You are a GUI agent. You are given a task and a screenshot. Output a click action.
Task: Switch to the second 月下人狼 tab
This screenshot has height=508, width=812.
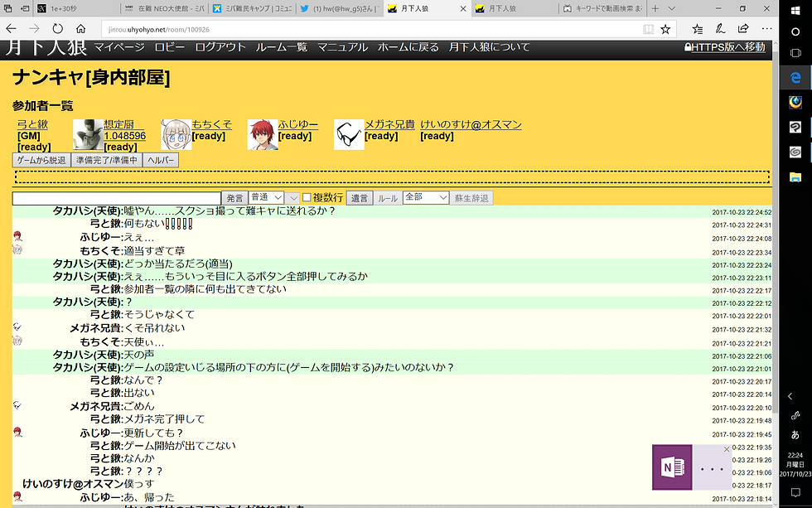pyautogui.click(x=515, y=8)
